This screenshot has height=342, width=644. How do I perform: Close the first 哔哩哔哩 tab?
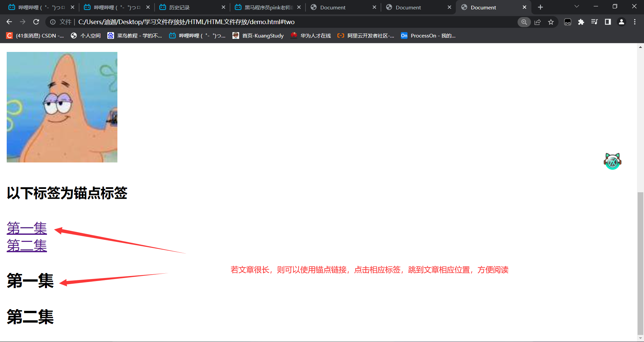(72, 7)
